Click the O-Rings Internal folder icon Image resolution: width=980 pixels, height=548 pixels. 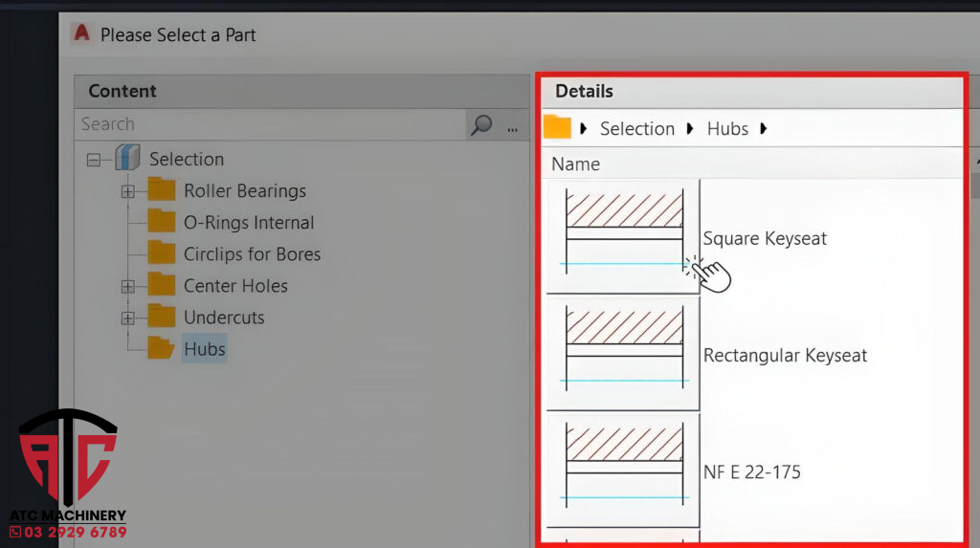coord(161,223)
